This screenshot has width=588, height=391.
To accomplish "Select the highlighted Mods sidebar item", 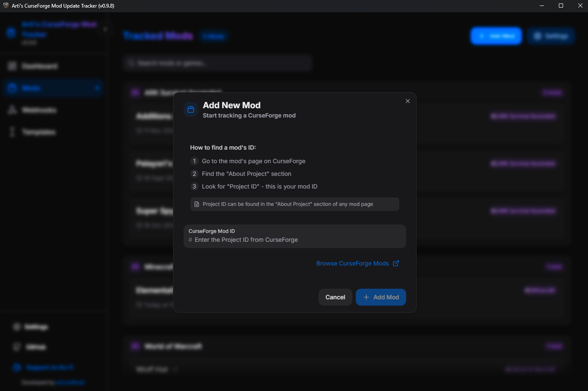I will pyautogui.click(x=53, y=88).
